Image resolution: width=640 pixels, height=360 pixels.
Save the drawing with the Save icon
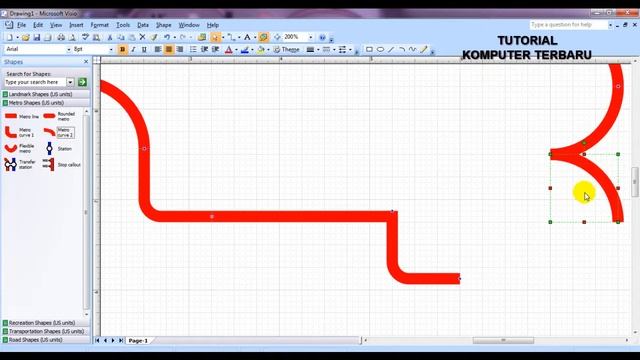pos(37,38)
